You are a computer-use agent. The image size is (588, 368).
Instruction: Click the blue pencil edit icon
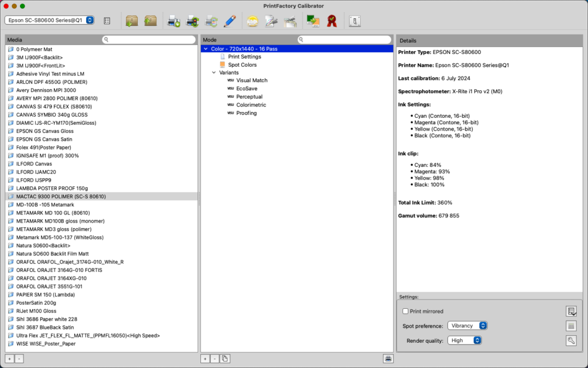(x=230, y=21)
